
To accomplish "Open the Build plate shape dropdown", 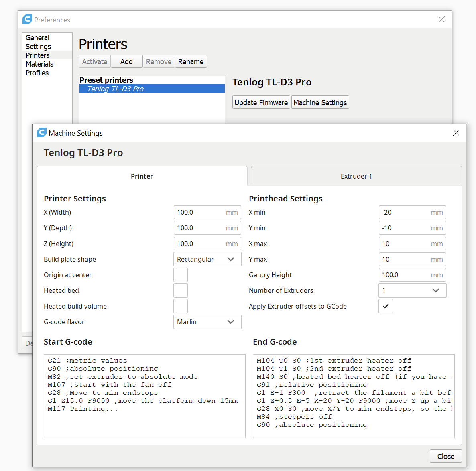I will coord(207,259).
